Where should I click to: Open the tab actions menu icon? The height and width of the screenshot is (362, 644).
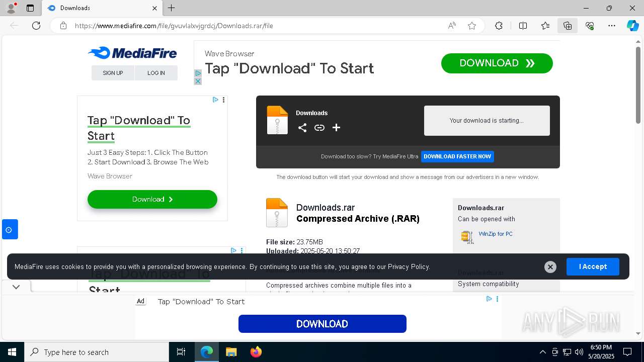(x=30, y=8)
